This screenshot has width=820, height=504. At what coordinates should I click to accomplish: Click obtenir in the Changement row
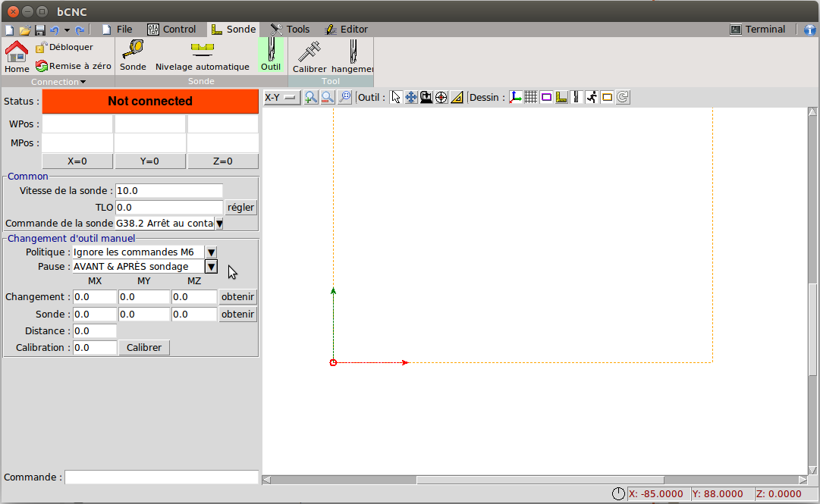237,296
